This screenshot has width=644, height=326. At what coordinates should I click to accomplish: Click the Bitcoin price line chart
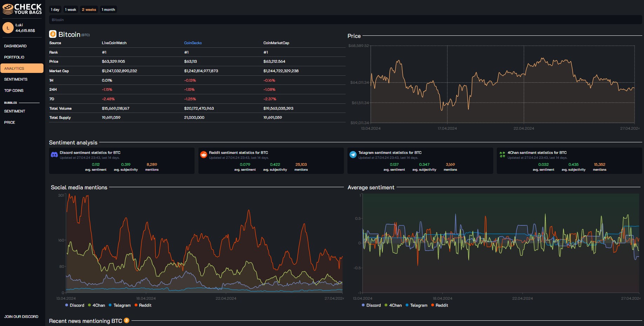(x=503, y=84)
